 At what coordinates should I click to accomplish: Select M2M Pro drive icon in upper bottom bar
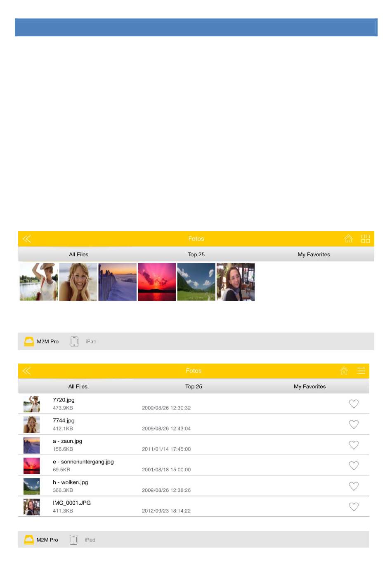tap(29, 341)
